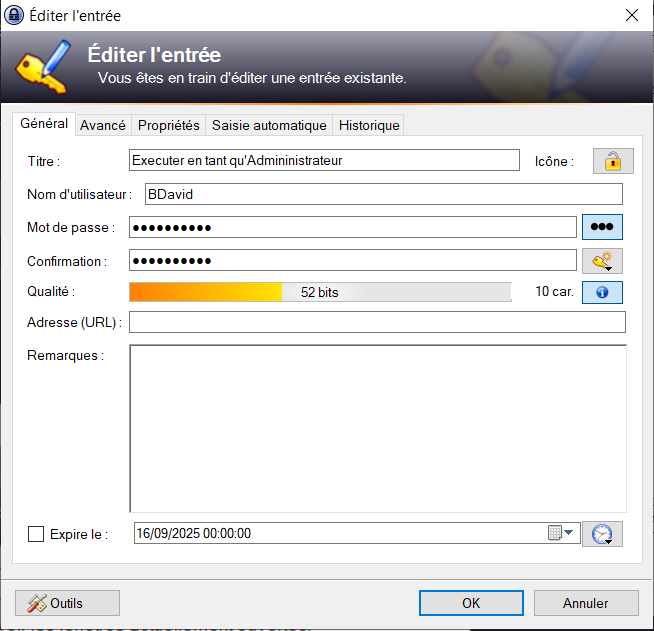Click the blue password quality info icon

pos(602,292)
